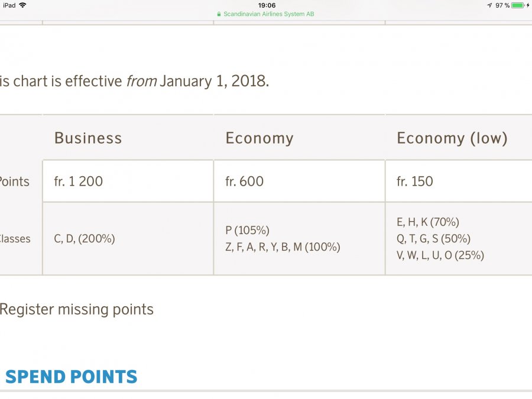Tap the Scandinavian Airlines System AB address label
The height and width of the screenshot is (399, 532).
[268, 14]
